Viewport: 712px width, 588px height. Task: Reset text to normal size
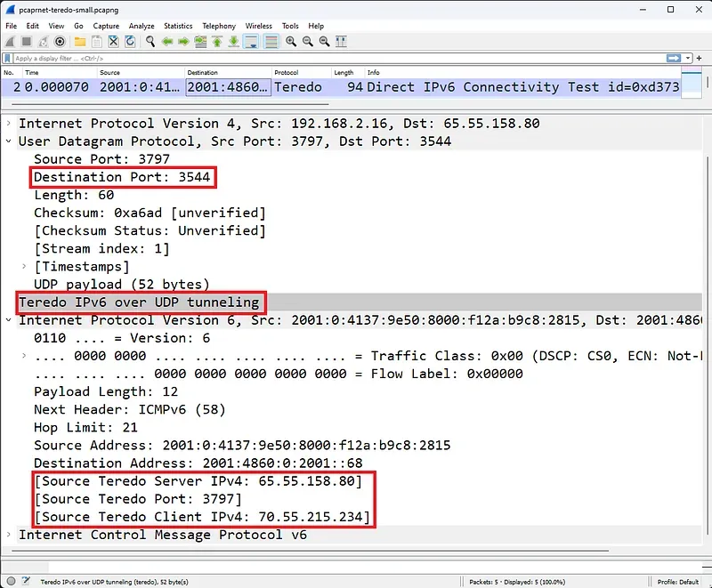[x=324, y=42]
